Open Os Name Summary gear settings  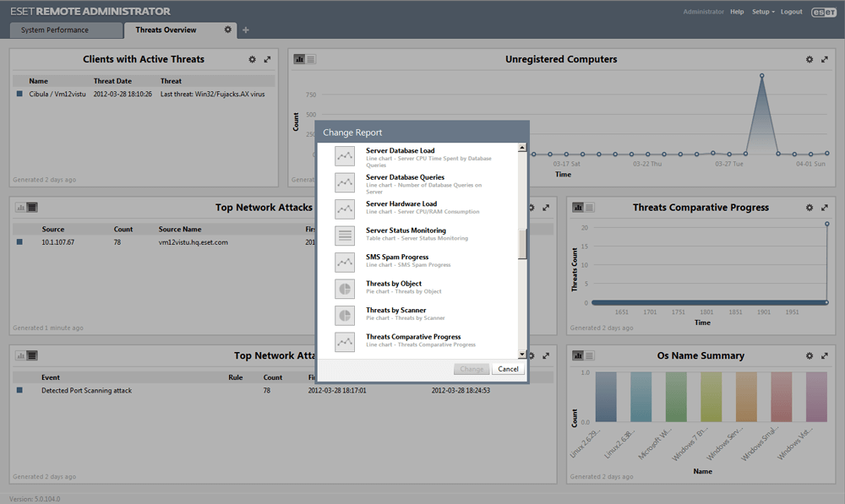click(810, 356)
